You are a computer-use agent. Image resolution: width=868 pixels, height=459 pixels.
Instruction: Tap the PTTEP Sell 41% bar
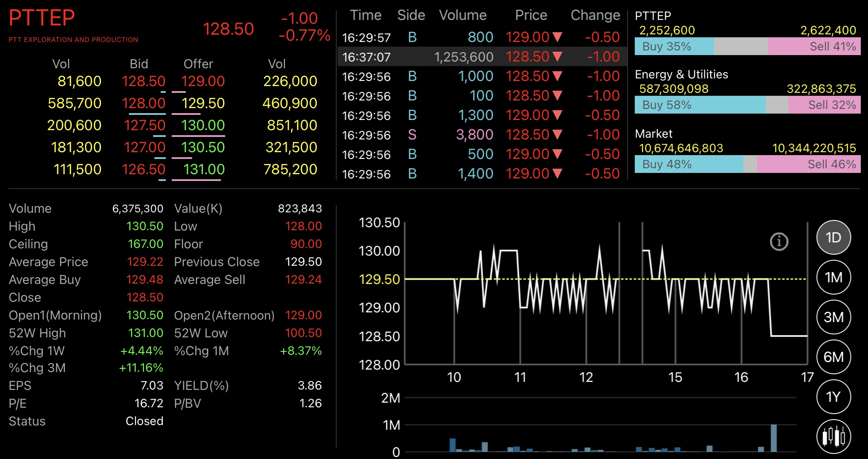pyautogui.click(x=814, y=46)
